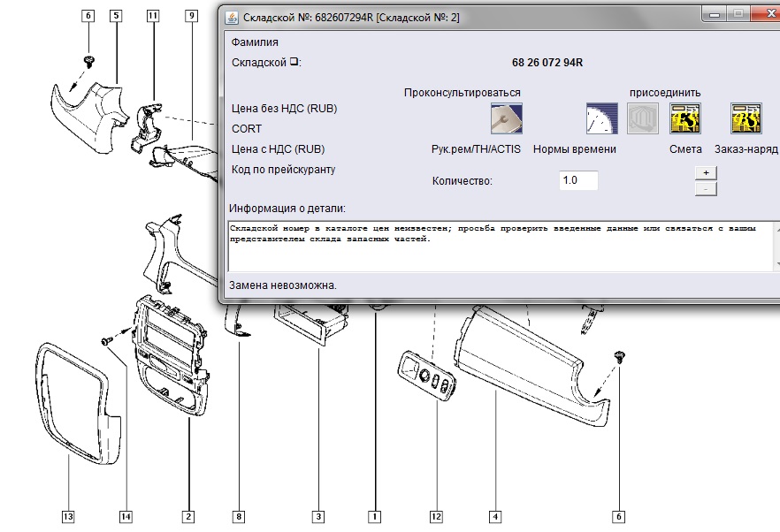Click the greyed-out basket icon

coord(643,118)
